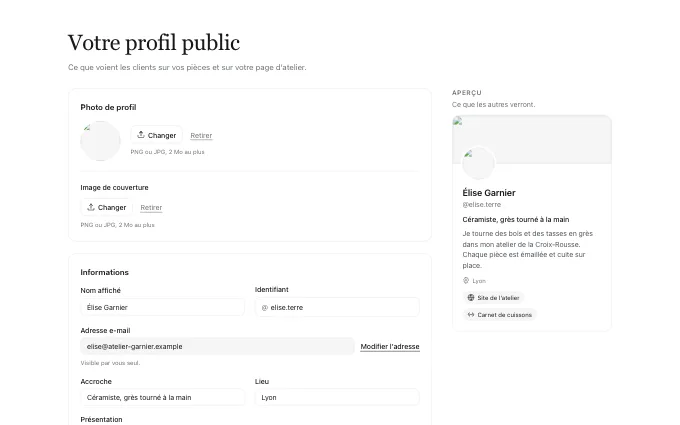
Task: Select the Image de couverture label
Action: (x=114, y=187)
